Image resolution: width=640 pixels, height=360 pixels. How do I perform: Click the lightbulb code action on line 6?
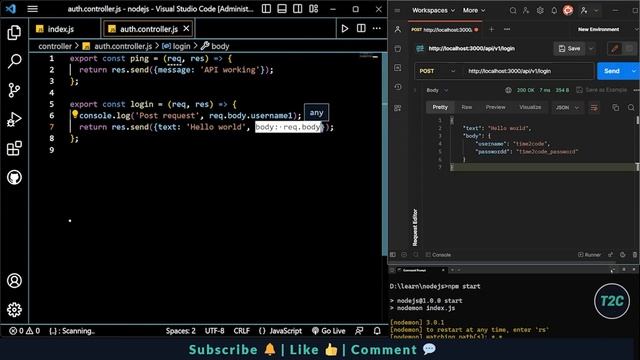pos(75,114)
